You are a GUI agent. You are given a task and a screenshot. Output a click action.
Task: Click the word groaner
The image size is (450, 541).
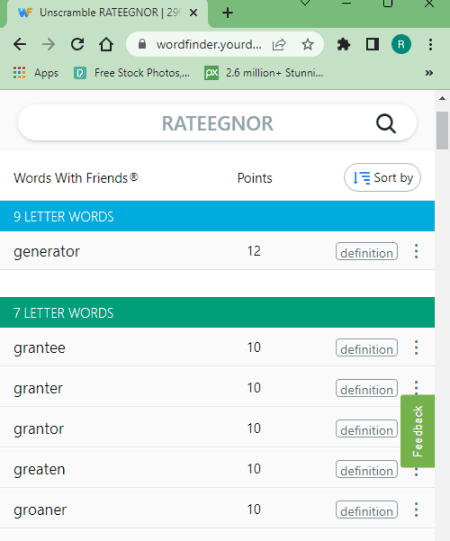[40, 510]
